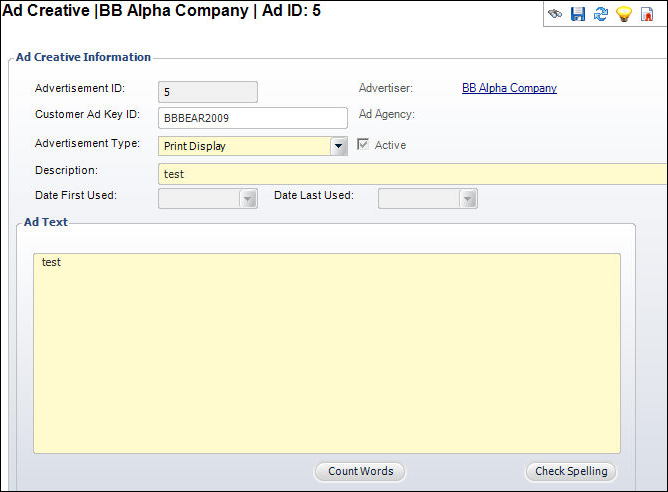Click inside the Ad Text area

click(x=327, y=354)
